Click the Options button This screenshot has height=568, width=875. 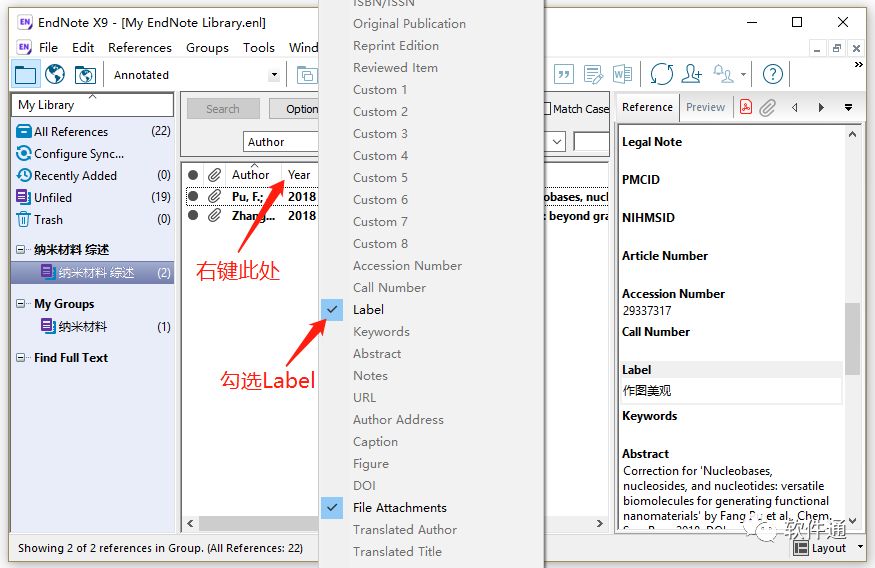pos(294,109)
